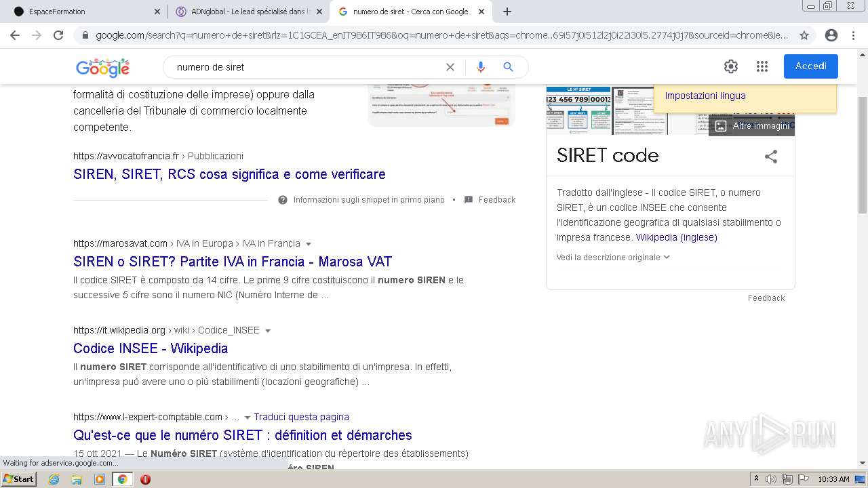Open Internet Explorer from taskbar
The height and width of the screenshot is (488, 868).
coord(54,479)
